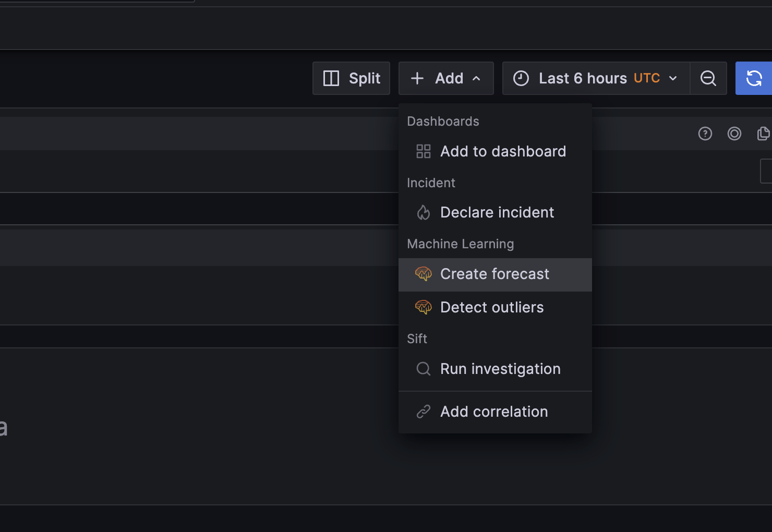Click the clock icon in time picker

tap(521, 78)
